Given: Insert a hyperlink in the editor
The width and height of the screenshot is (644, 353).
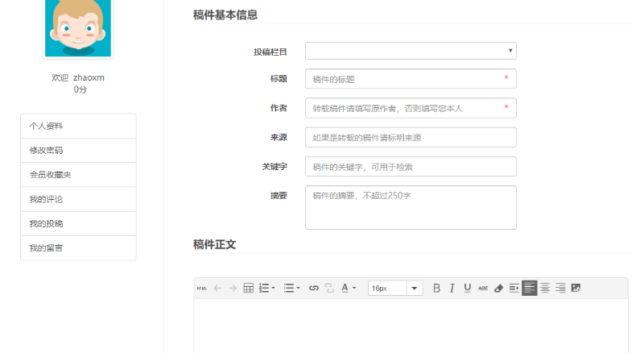Looking at the screenshot, I should 314,289.
